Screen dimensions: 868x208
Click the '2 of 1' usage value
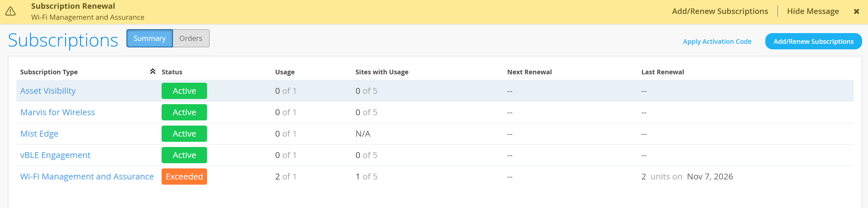[286, 177]
